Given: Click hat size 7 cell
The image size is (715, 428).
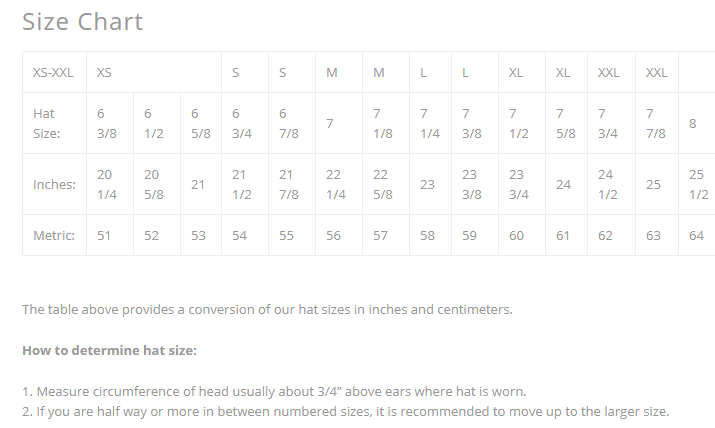Looking at the screenshot, I should [x=329, y=123].
